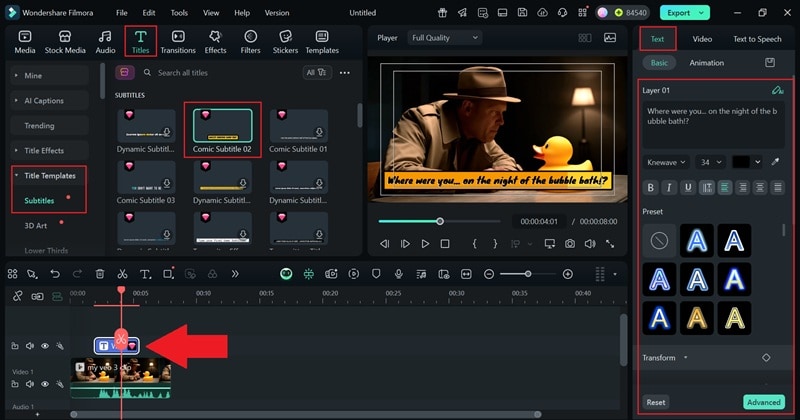Click the image scope icon in the player header
Viewport: 800px width, 420px height.
(x=610, y=38)
